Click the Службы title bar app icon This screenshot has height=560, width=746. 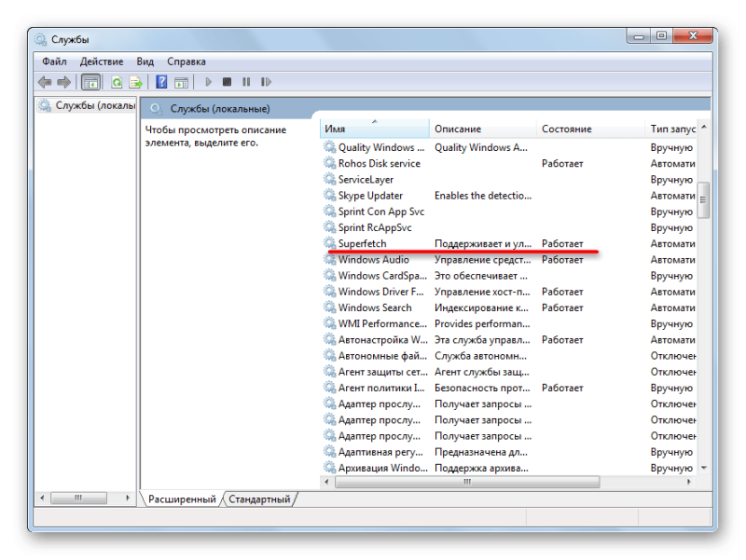click(41, 39)
